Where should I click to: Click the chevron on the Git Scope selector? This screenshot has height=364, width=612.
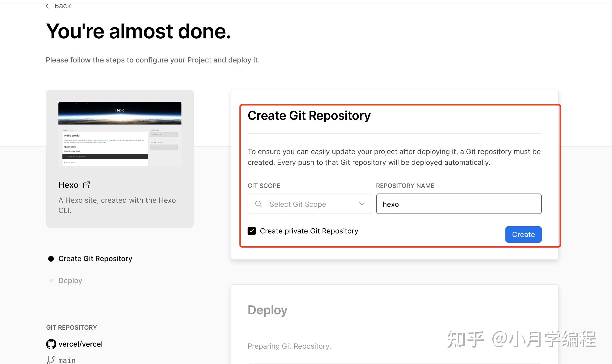tap(362, 204)
